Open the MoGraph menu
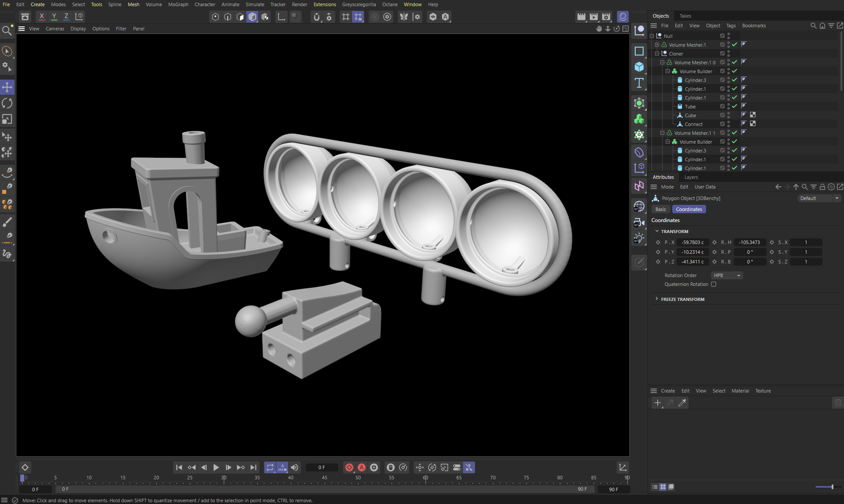This screenshot has height=504, width=844. [178, 4]
